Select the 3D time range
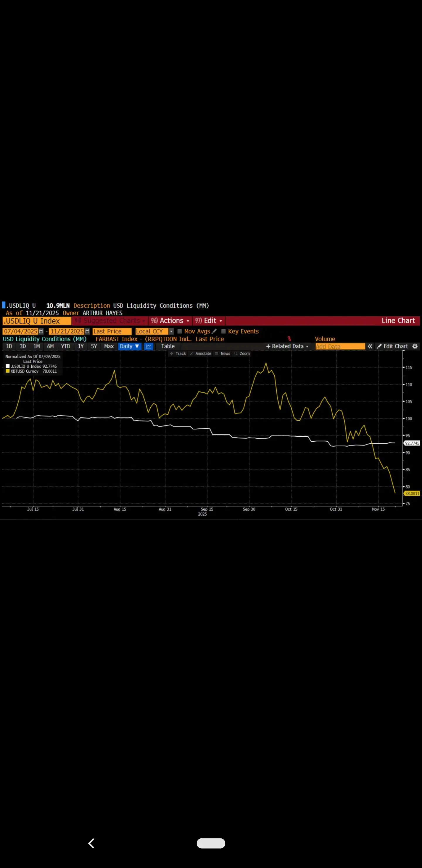The height and width of the screenshot is (868, 422). click(23, 346)
